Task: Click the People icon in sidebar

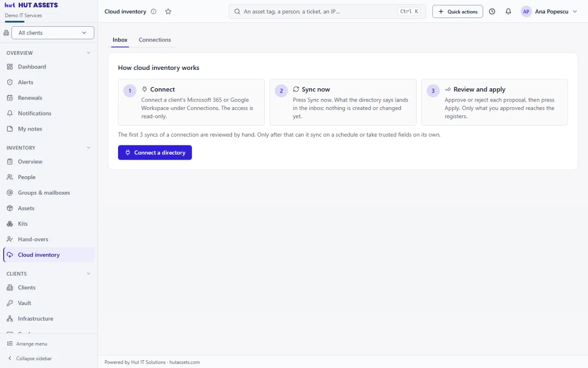Action: pos(10,177)
